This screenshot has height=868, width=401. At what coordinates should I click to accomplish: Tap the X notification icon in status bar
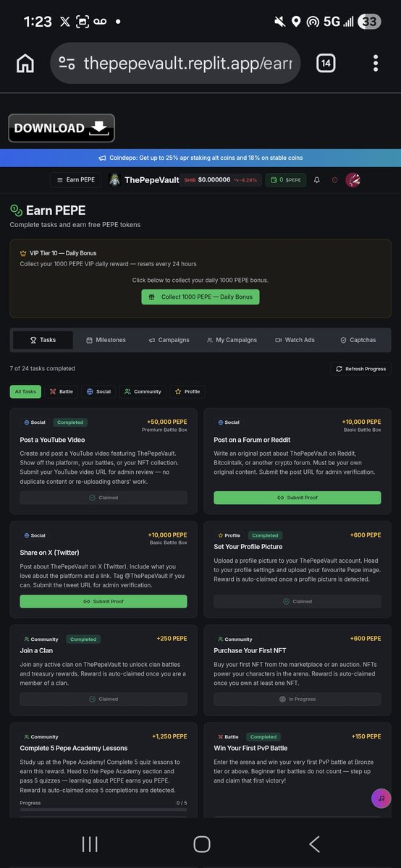[x=65, y=22]
